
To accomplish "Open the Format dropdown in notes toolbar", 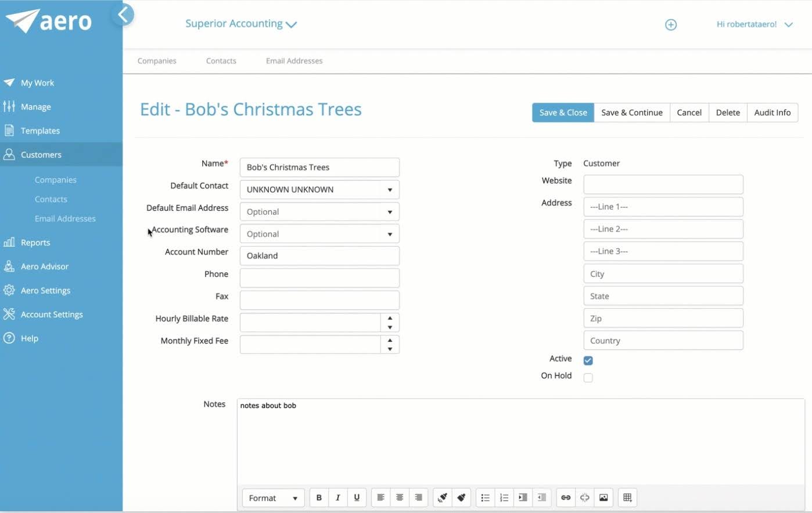I will tap(273, 497).
